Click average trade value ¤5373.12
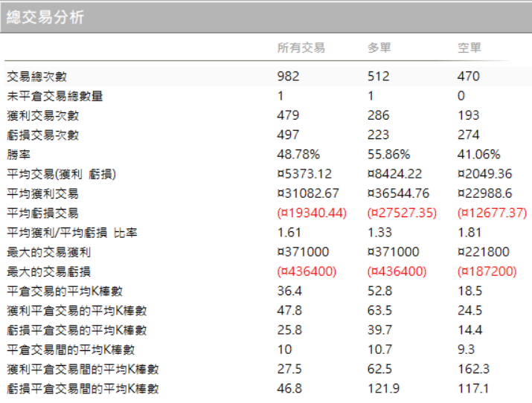This screenshot has width=532, height=403. tap(304, 174)
